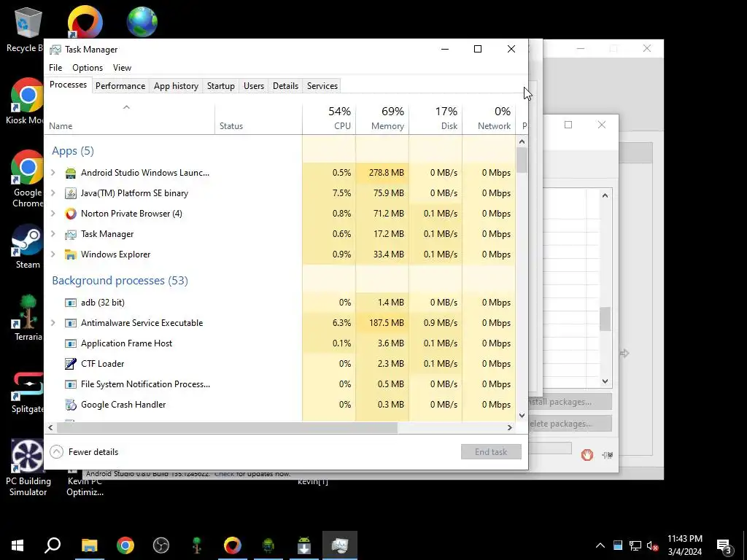Switch to the Startup tab
This screenshot has width=747, height=560.
[220, 86]
